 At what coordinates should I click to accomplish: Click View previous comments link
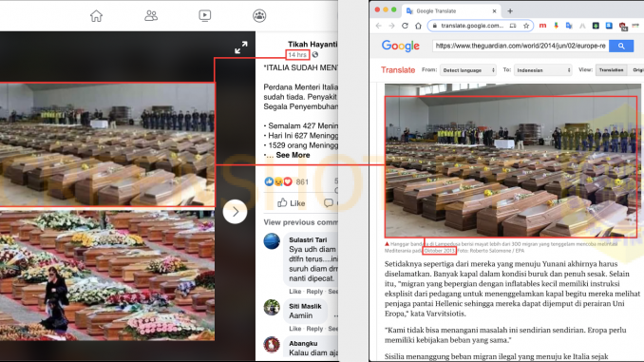(301, 222)
